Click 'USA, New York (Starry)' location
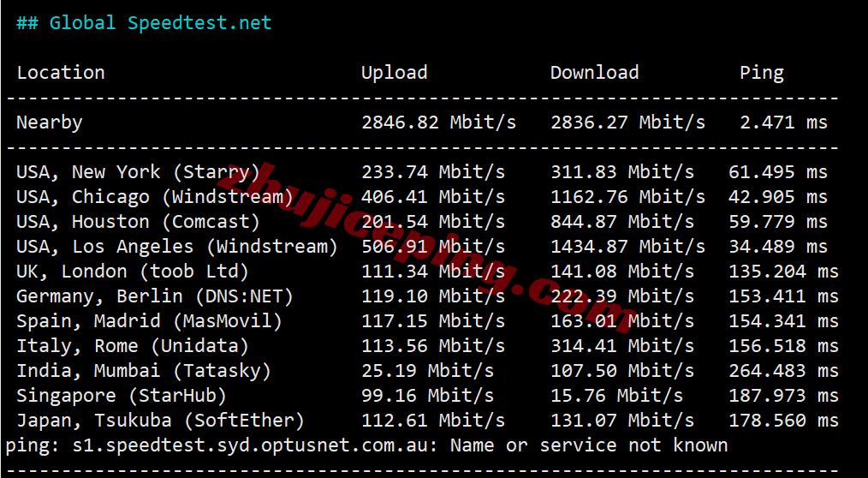 coord(139,172)
